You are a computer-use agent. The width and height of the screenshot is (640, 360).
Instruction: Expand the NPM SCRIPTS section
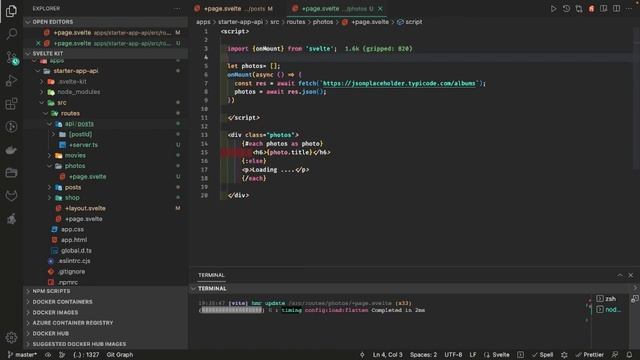pyautogui.click(x=51, y=291)
